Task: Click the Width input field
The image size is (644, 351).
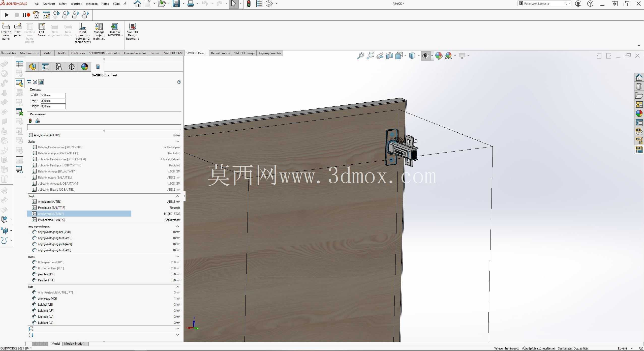Action: pyautogui.click(x=53, y=95)
